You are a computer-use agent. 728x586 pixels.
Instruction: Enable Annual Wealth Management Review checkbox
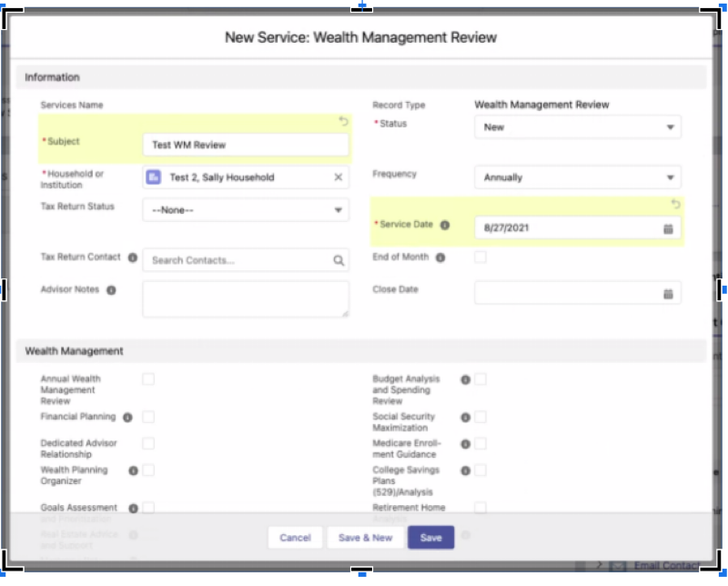pos(148,379)
